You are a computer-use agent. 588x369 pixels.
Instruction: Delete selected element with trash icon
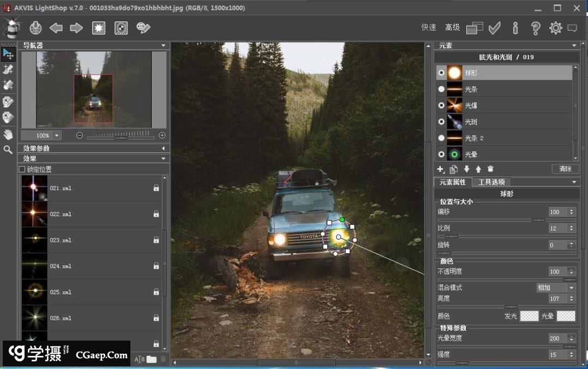coord(490,169)
